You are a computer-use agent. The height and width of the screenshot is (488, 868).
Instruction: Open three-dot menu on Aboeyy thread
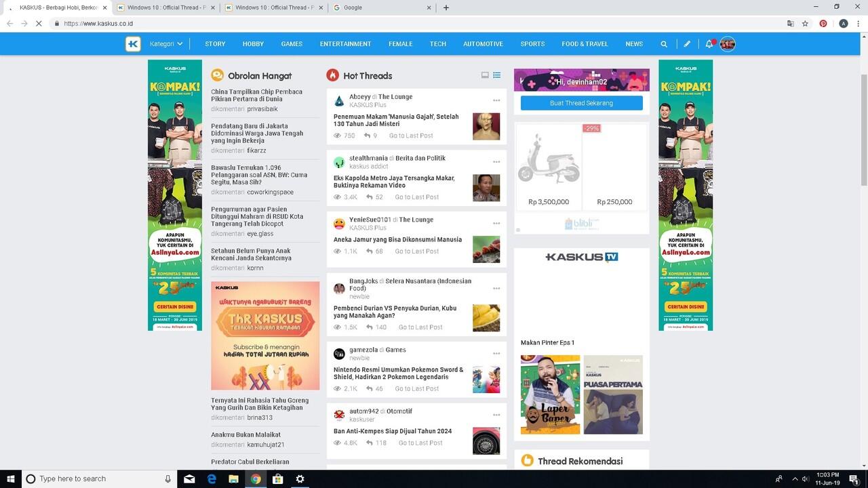(496, 100)
